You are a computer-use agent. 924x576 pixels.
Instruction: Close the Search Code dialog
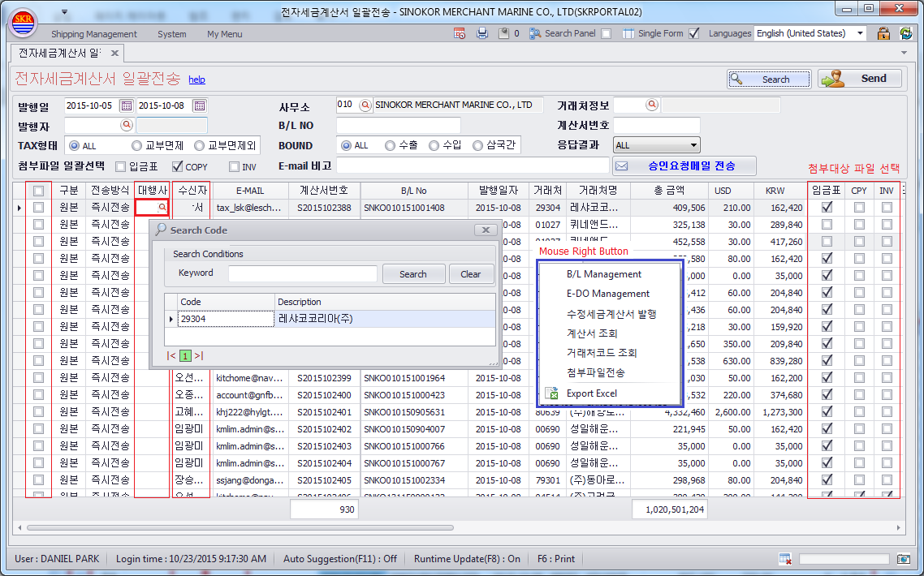click(486, 230)
